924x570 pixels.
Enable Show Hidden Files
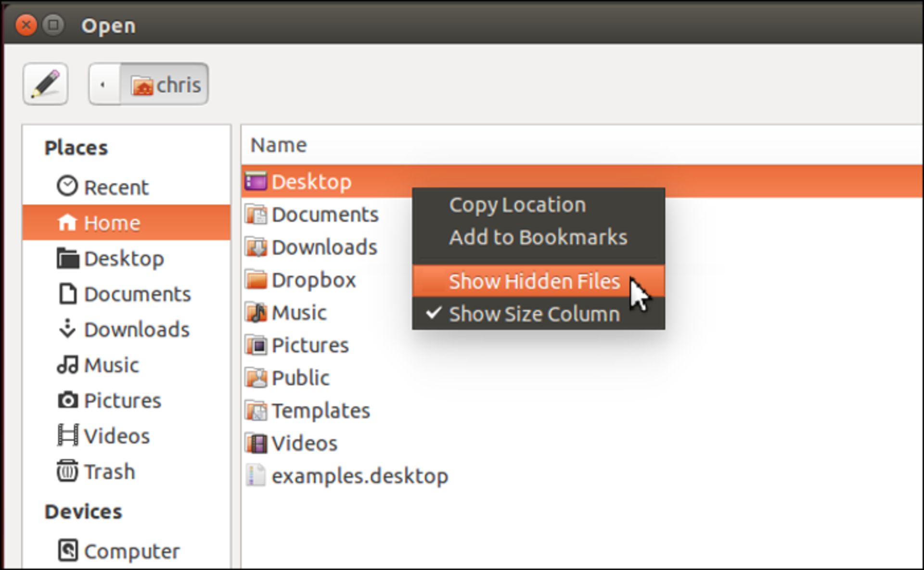pyautogui.click(x=534, y=281)
